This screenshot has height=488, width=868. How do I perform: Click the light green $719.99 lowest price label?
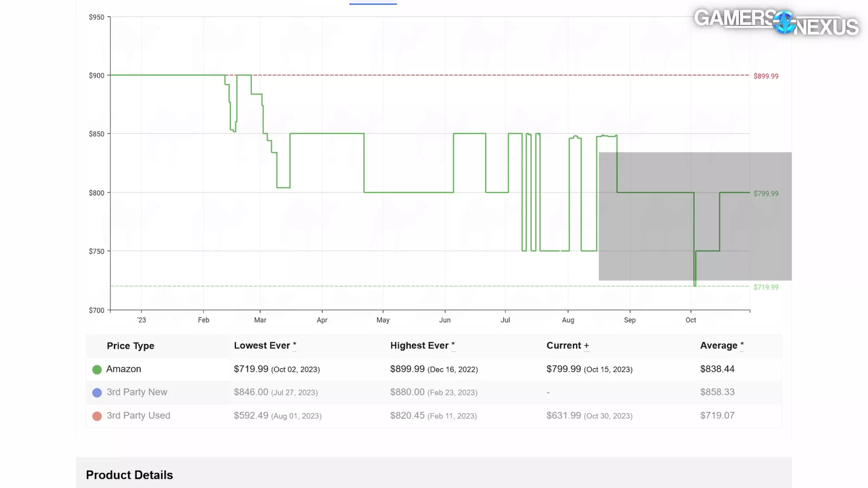765,287
